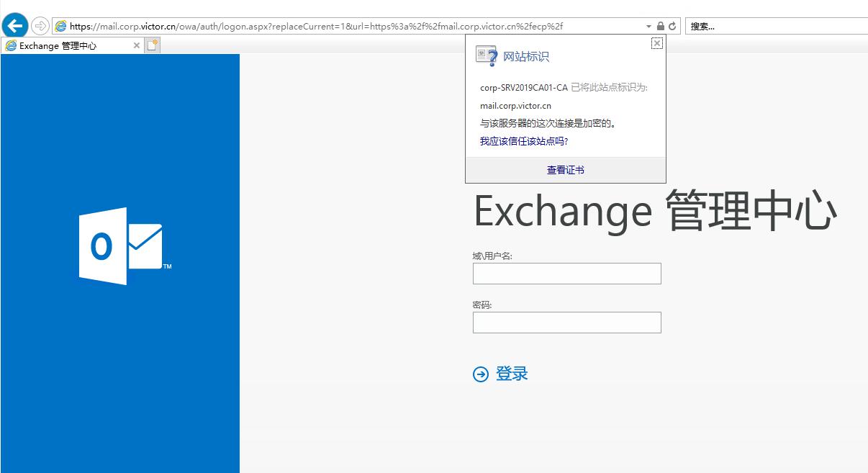Screen dimensions: 868x473
Task: Open a new browser tab
Action: pos(150,45)
